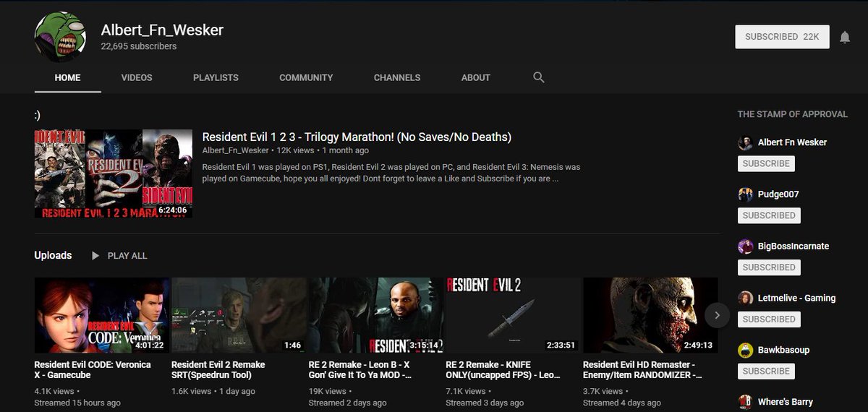Click the Bawkbasoup channel avatar
This screenshot has width=868, height=412.
[x=745, y=350]
